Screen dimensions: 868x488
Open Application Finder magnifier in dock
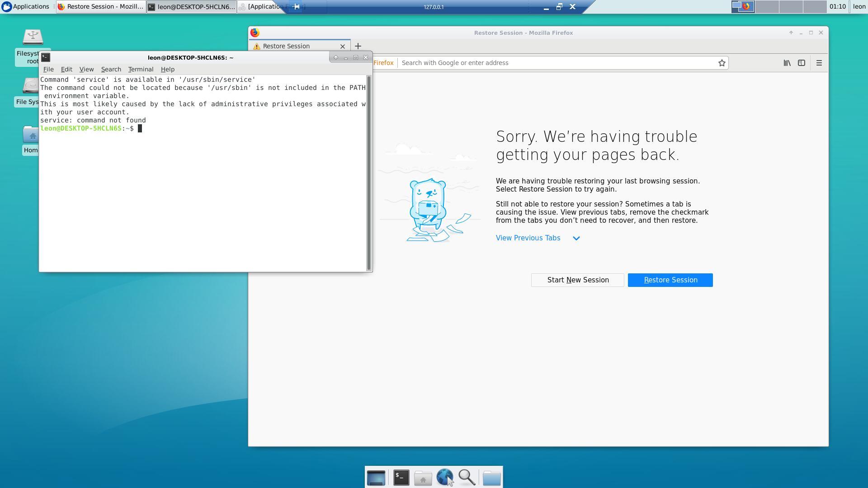pyautogui.click(x=467, y=478)
